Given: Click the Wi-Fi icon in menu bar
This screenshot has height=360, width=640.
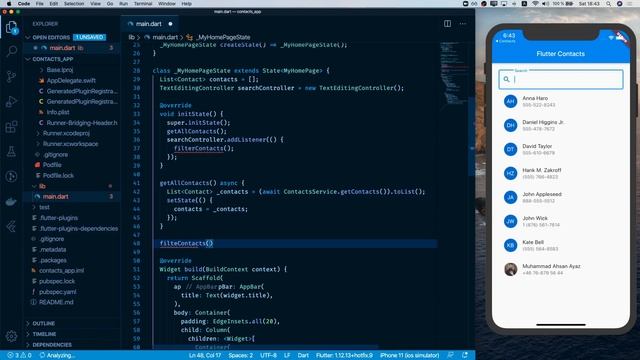Looking at the screenshot, I should click(x=535, y=4).
